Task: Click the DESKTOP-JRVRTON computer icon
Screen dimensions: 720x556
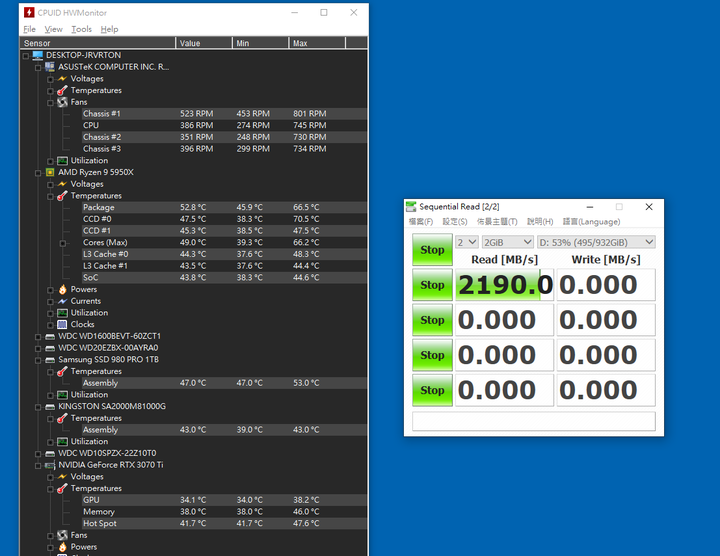Action: (38, 55)
